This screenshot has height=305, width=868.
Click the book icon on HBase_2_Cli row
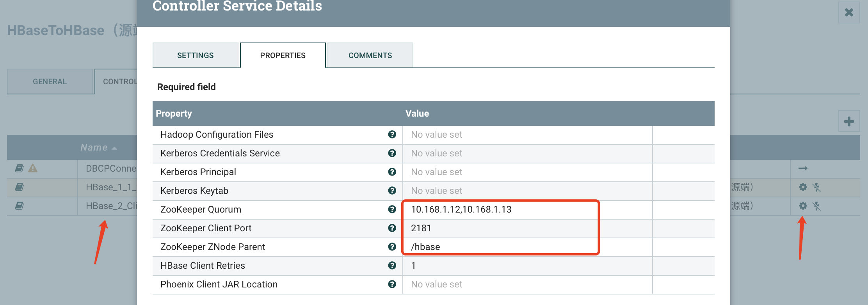click(19, 206)
